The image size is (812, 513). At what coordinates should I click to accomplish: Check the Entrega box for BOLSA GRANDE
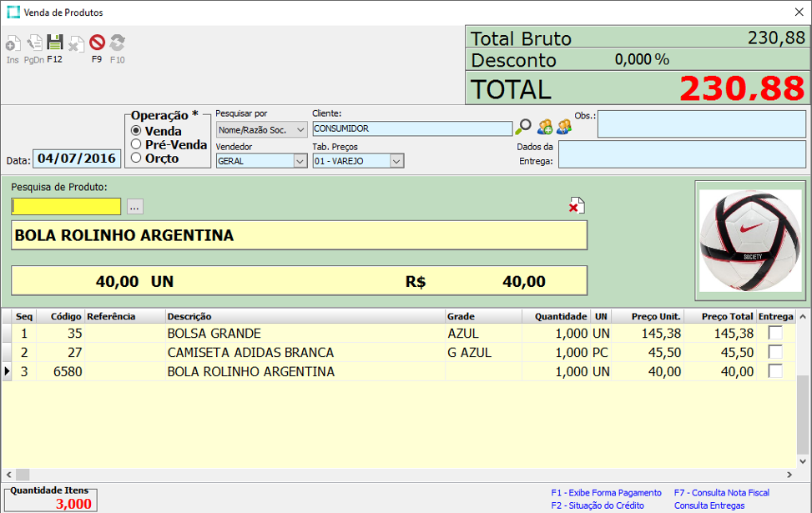pos(775,333)
